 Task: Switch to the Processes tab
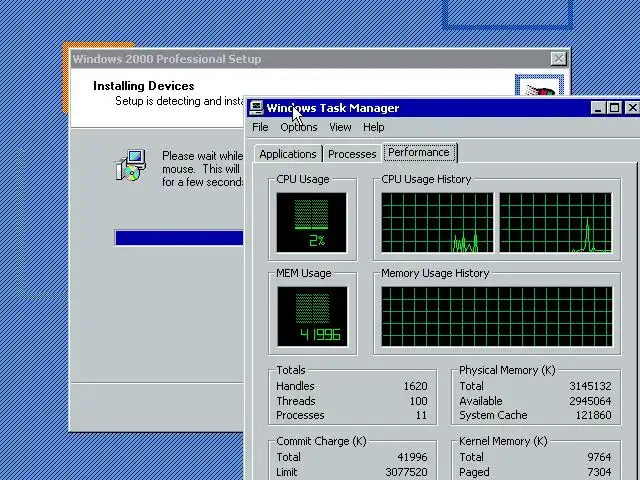352,154
